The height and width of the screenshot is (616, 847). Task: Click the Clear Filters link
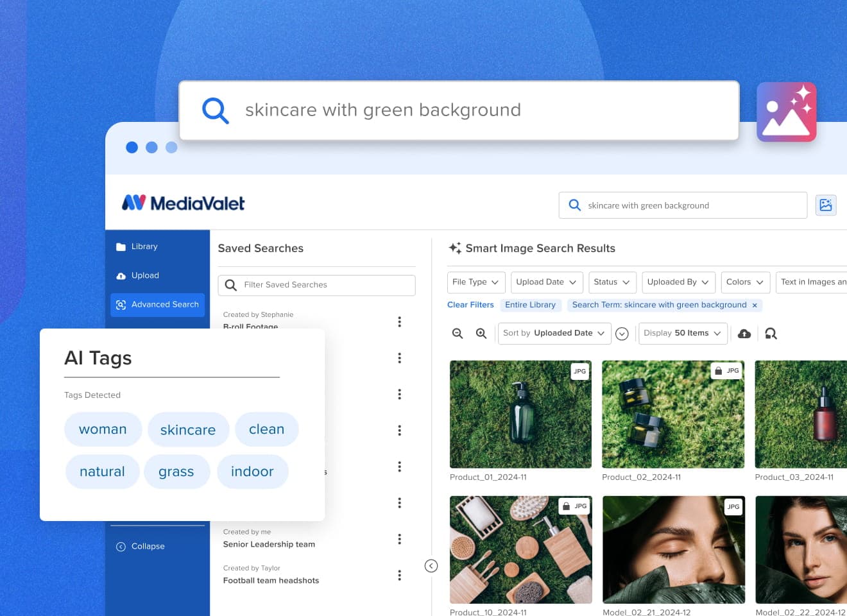470,305
